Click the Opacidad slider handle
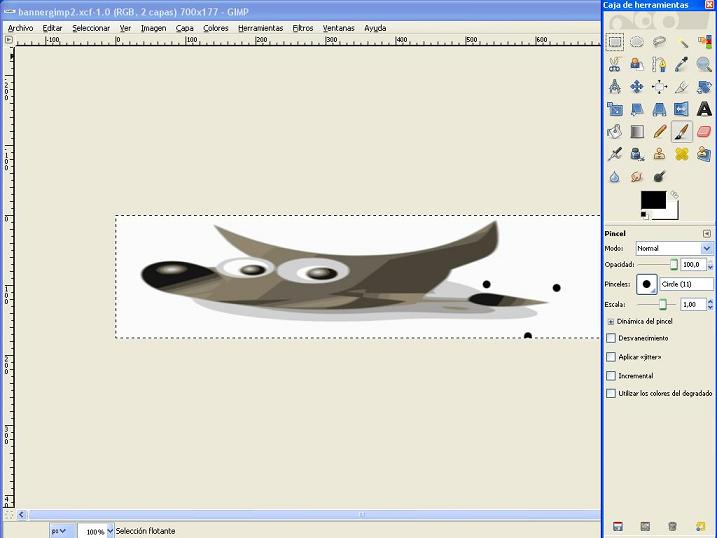The width and height of the screenshot is (717, 538). click(x=674, y=264)
